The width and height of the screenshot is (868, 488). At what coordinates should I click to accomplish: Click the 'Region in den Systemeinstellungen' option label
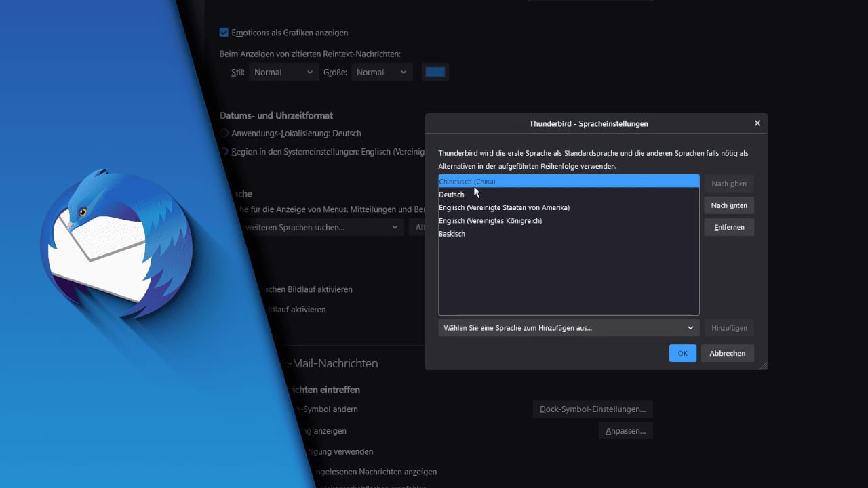point(328,152)
